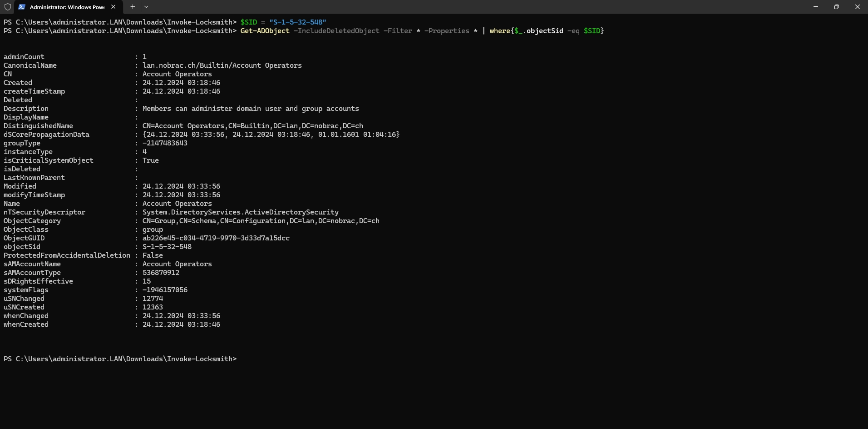
Task: Click the CanonicalName value lan.nobrac.ch/Builtin/Account Operators
Action: point(222,65)
